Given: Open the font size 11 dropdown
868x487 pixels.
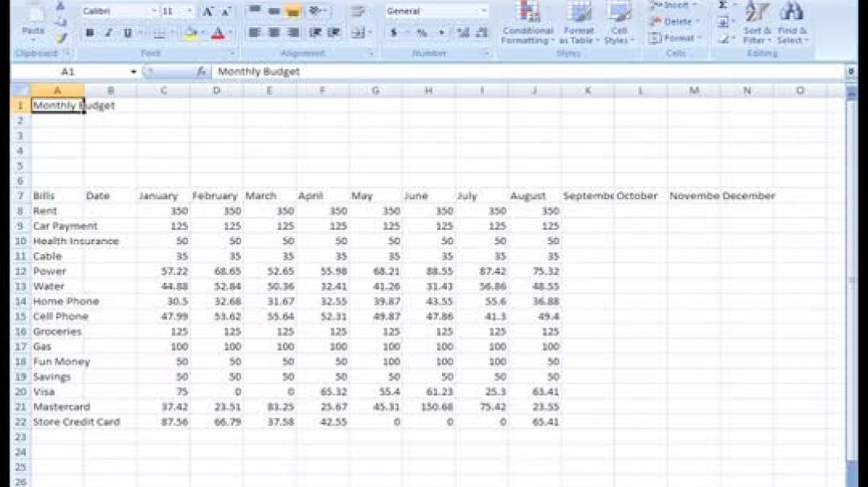Looking at the screenshot, I should pos(190,11).
